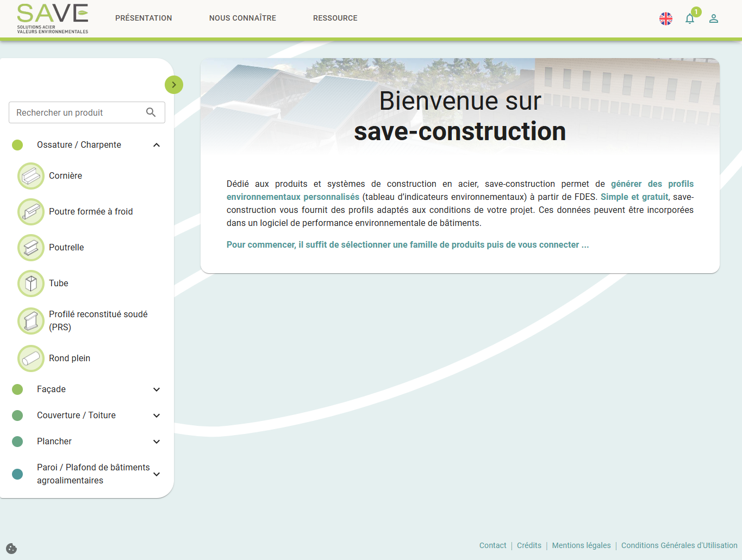The height and width of the screenshot is (560, 742).
Task: Open the NOUS CONNAÎTRE menu
Action: [242, 18]
